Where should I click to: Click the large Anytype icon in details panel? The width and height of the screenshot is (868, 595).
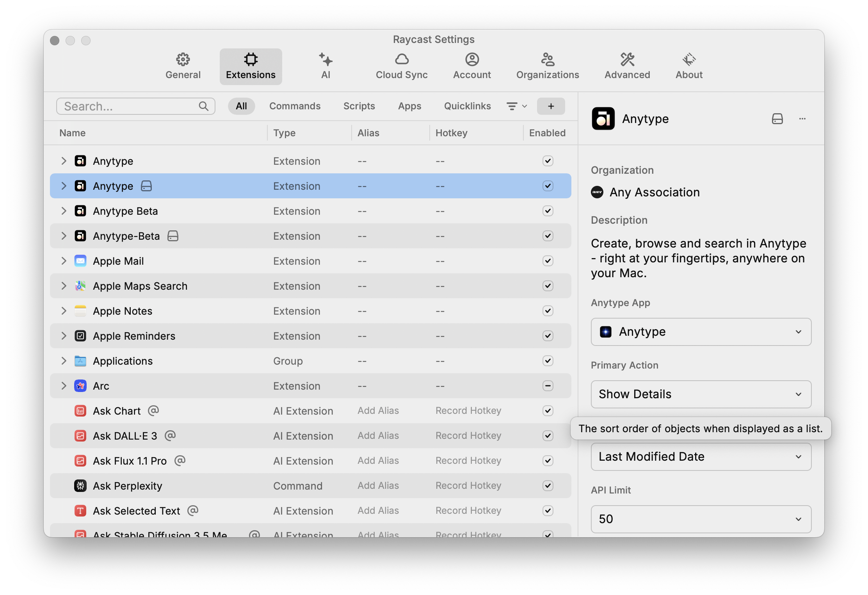coord(603,119)
